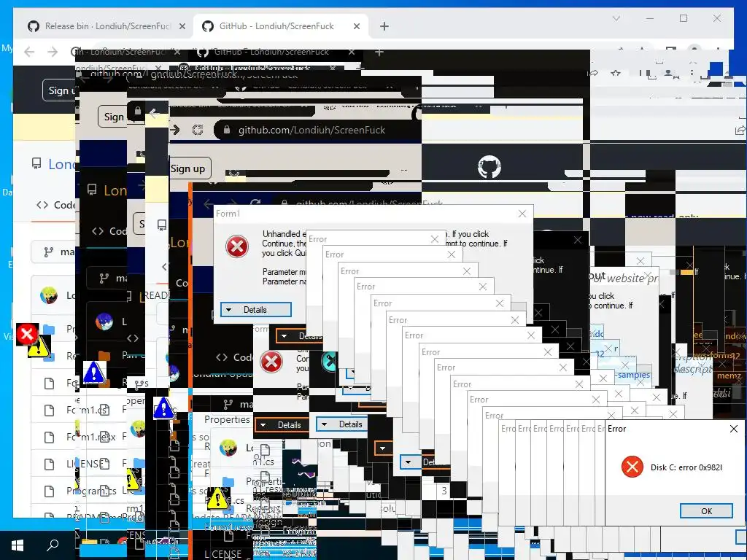
Task: Select GitHub - Londiuh/ScreenFuck tab in top strip
Action: 281,26
